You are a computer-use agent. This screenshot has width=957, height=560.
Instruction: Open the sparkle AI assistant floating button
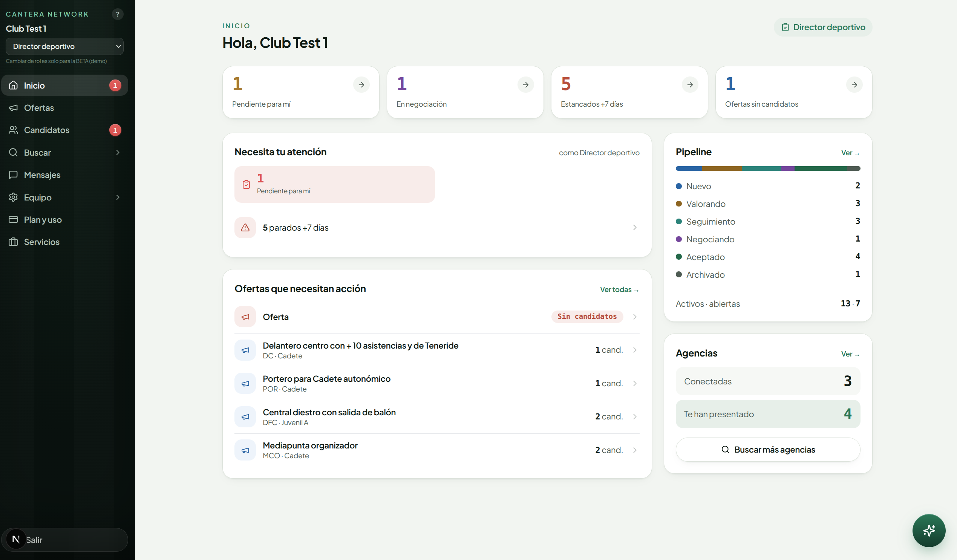point(928,530)
